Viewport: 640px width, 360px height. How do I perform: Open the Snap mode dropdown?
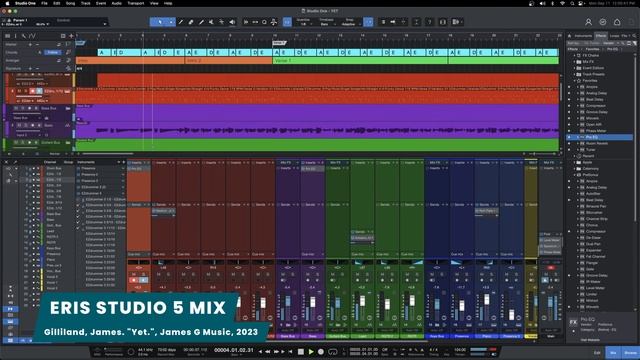pos(350,24)
